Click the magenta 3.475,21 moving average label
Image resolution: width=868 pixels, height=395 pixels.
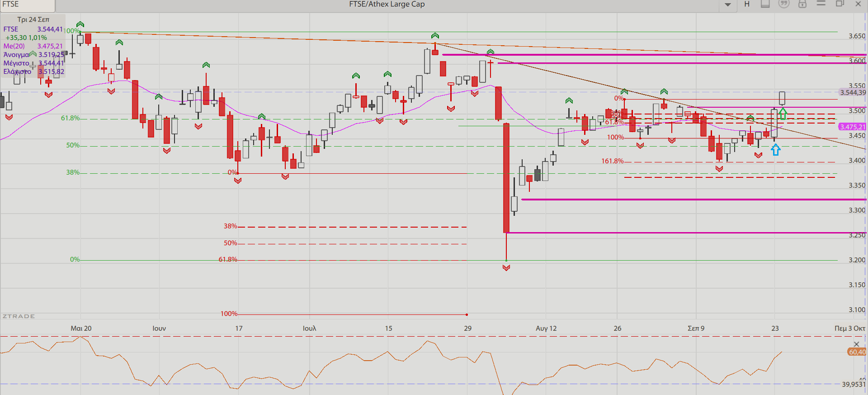(853, 127)
